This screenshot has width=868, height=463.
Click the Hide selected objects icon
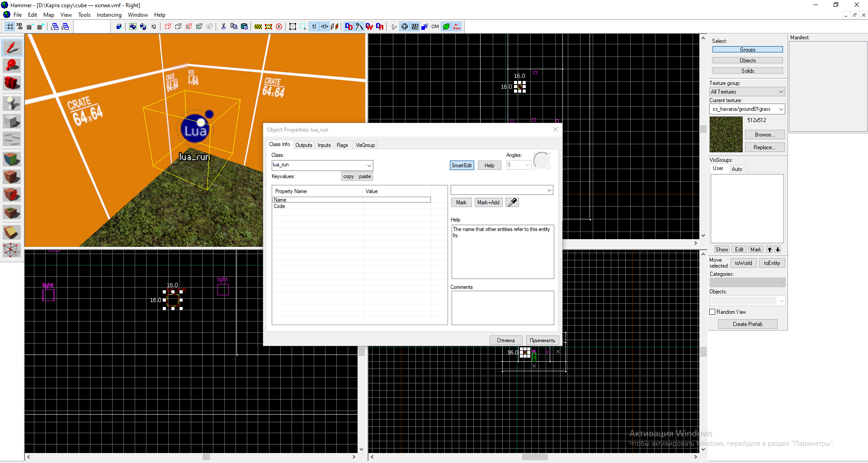click(x=168, y=27)
